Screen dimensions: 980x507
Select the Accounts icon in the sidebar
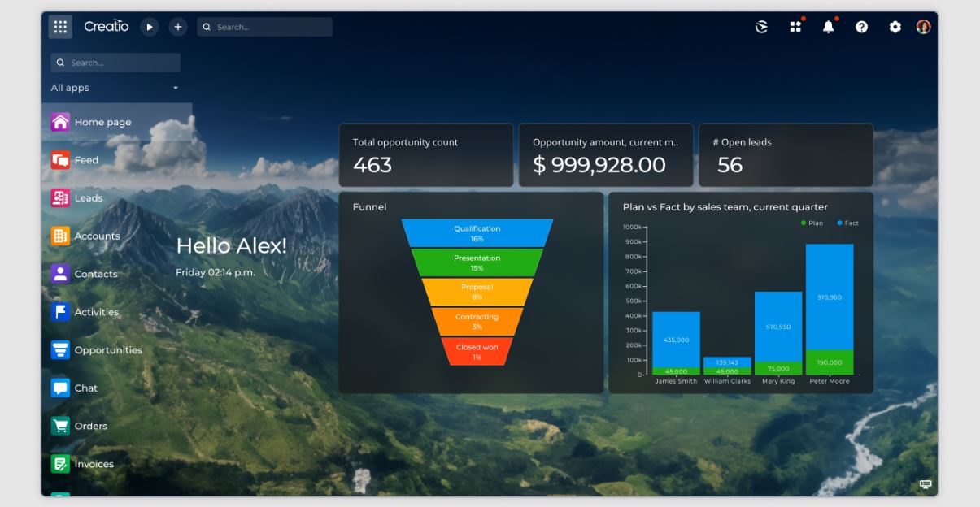(x=61, y=236)
